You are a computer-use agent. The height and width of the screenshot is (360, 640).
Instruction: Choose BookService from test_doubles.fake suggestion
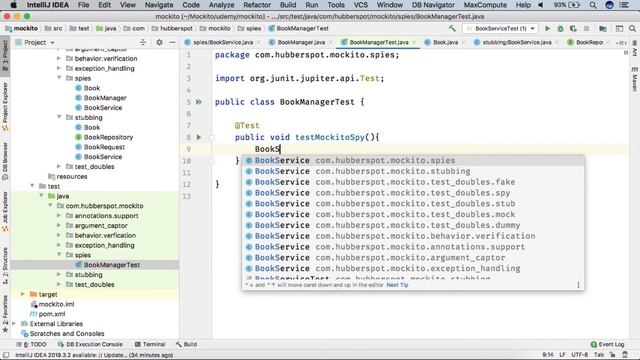tap(413, 182)
